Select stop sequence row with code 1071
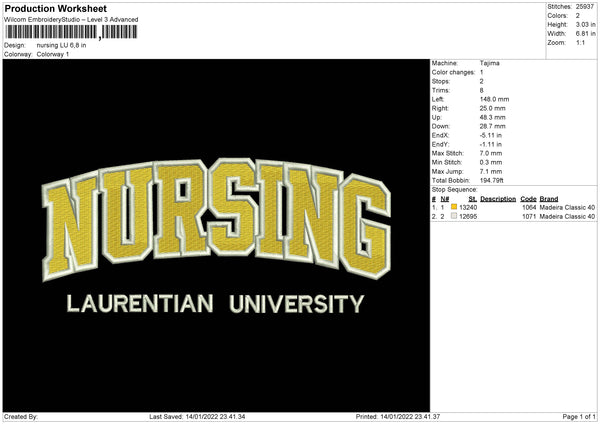This screenshot has height=424, width=600. pyautogui.click(x=513, y=216)
